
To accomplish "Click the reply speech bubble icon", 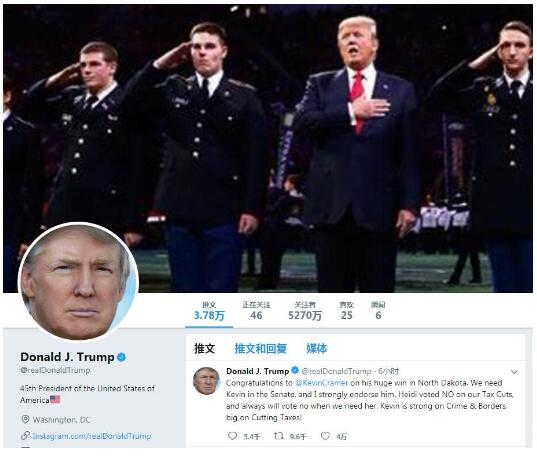I will 233,436.
